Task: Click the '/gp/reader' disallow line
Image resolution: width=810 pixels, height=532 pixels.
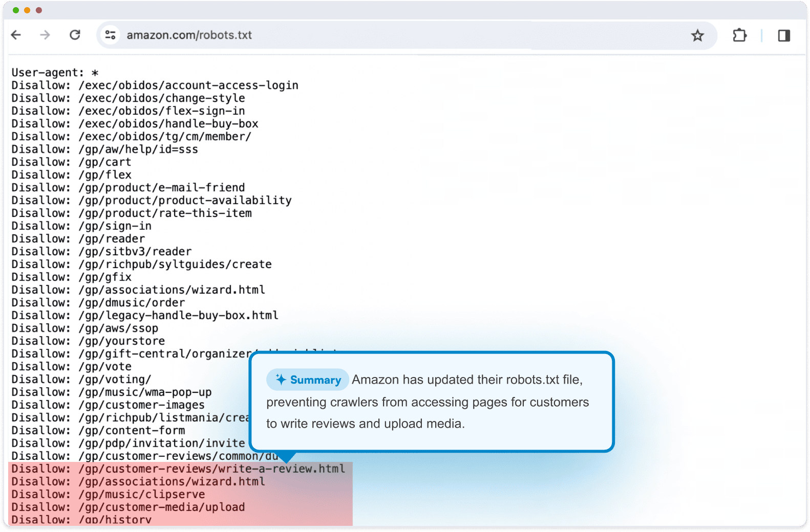Action: point(78,239)
